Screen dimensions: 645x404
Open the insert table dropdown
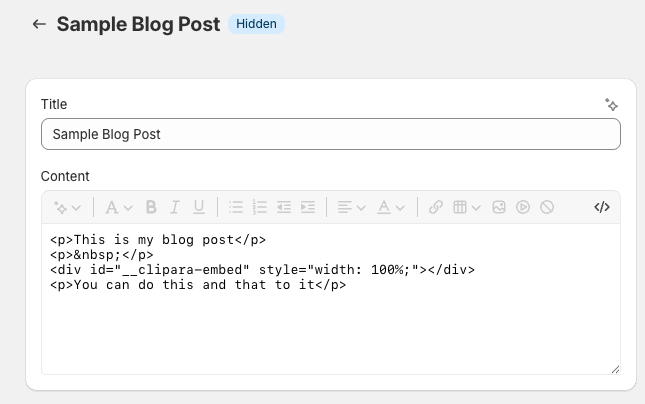pyautogui.click(x=466, y=207)
